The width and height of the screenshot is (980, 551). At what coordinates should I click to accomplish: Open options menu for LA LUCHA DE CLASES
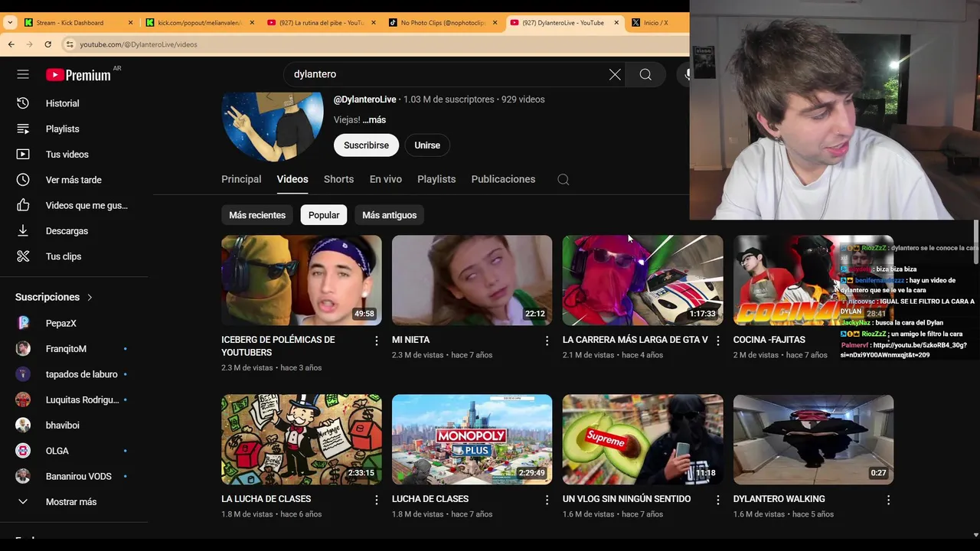376,500
